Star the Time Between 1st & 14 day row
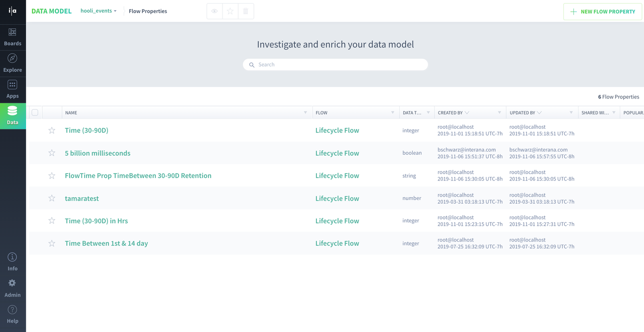Viewport: 644px width, 332px height. click(x=51, y=244)
